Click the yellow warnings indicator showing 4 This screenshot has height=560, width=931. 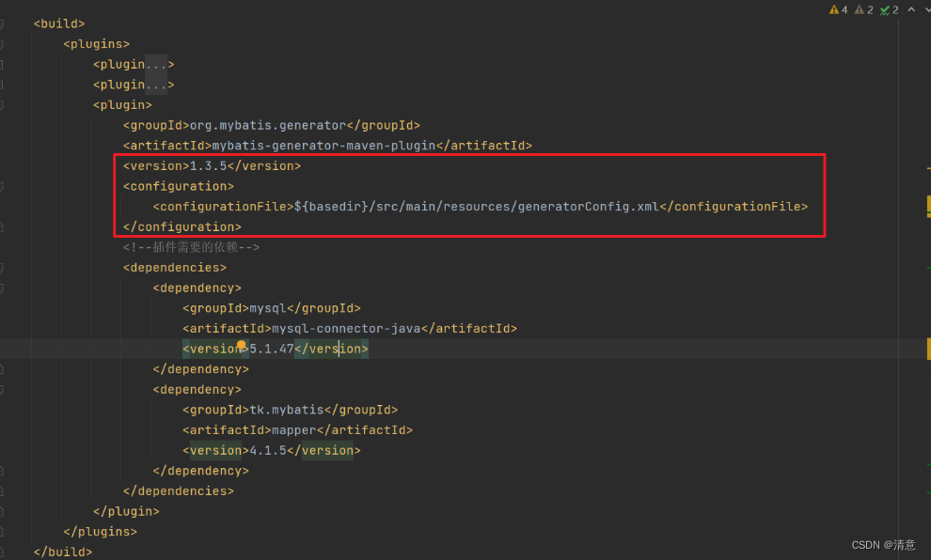(839, 9)
